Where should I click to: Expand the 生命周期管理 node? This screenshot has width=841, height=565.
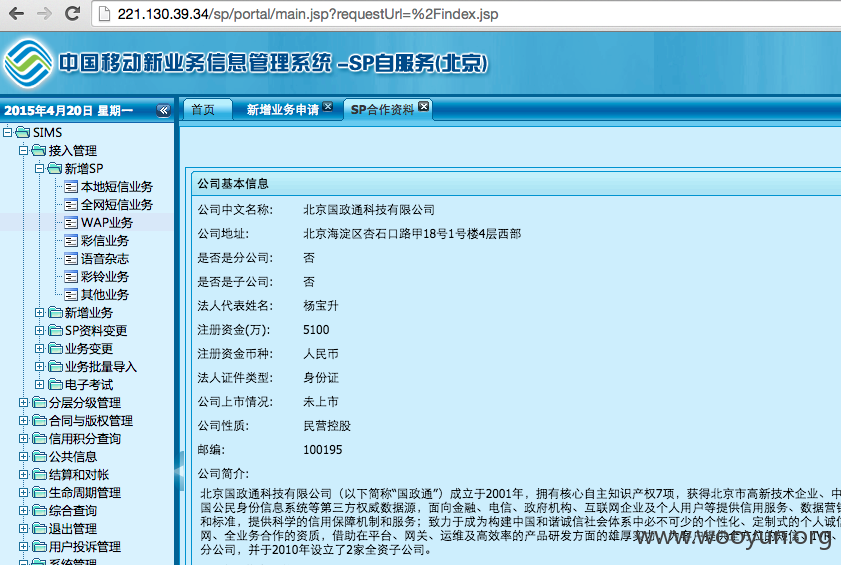(x=23, y=492)
